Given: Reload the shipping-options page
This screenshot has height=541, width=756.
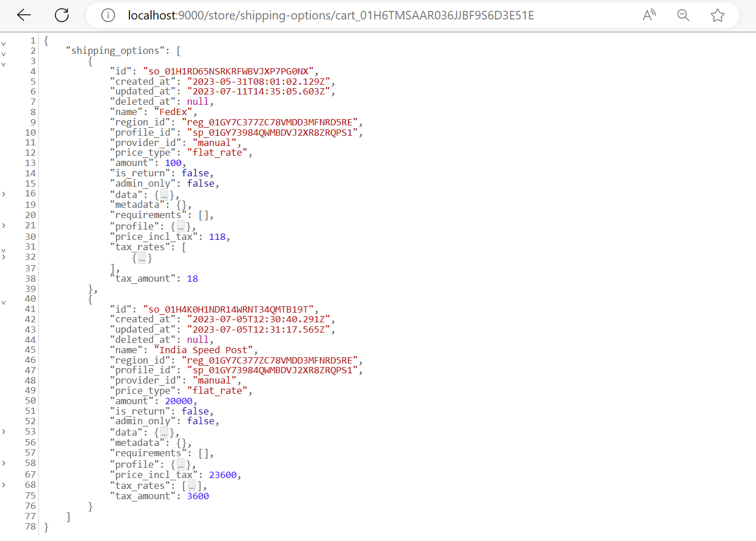Looking at the screenshot, I should point(61,15).
